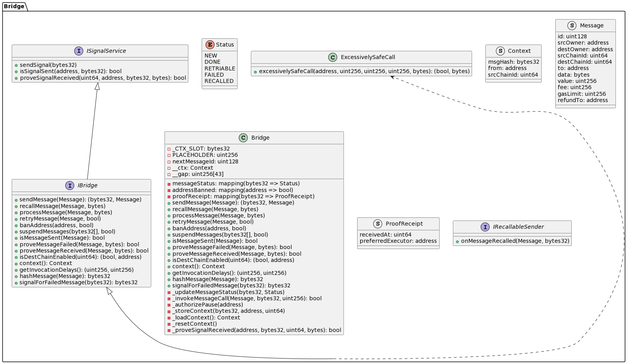This screenshot has width=644, height=364.
Task: Select retryMessage method in Bridge class
Action: click(x=213, y=222)
